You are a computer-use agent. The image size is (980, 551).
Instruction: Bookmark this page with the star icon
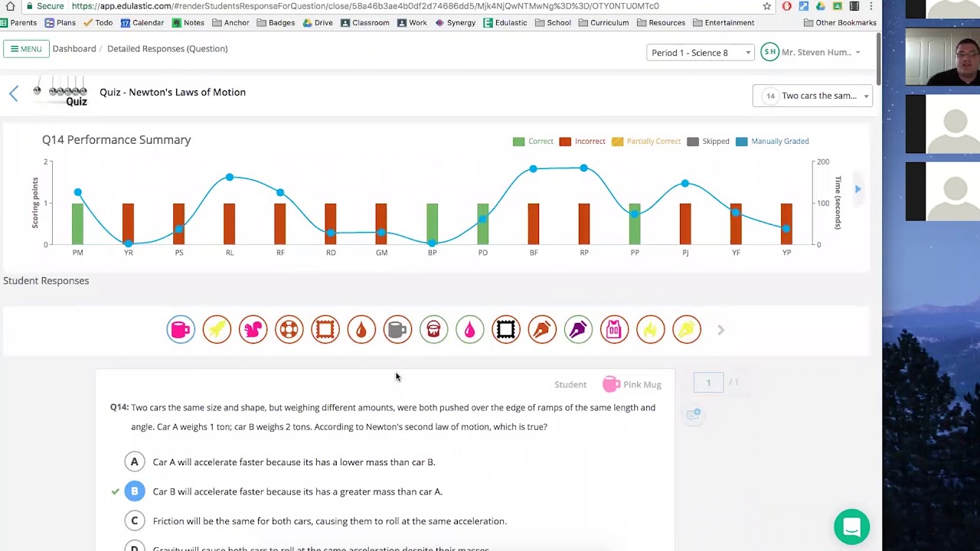pyautogui.click(x=766, y=6)
